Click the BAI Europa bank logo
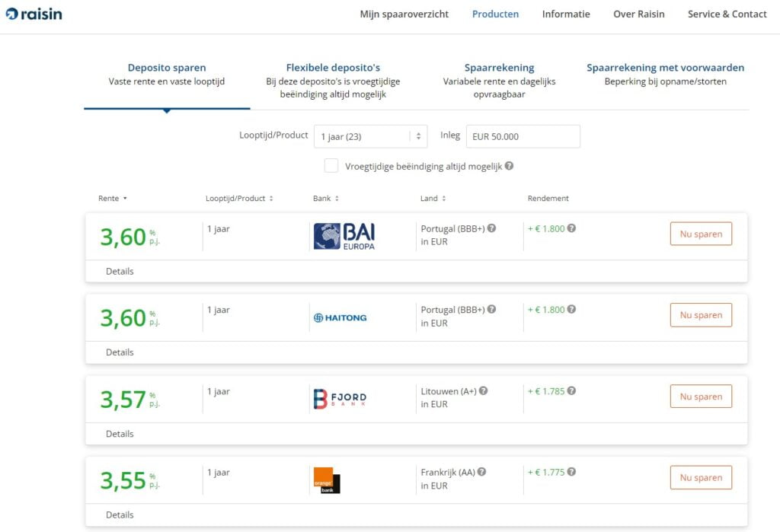 344,236
